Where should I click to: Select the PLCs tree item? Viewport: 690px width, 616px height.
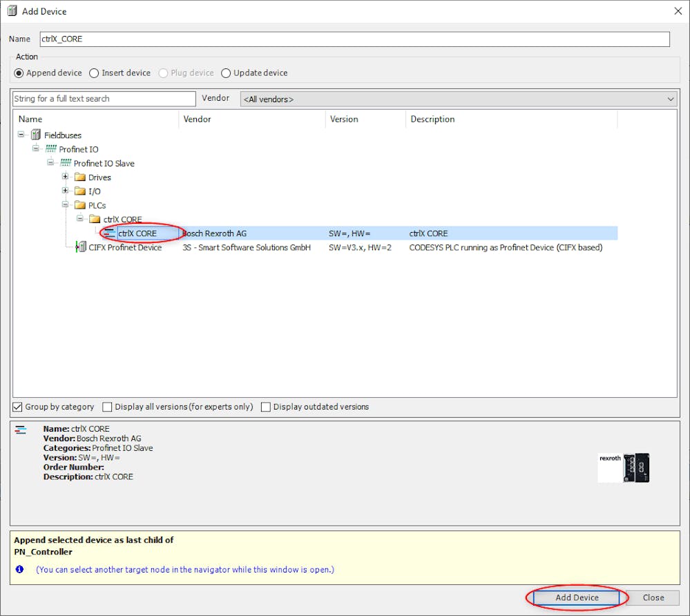[x=97, y=206]
